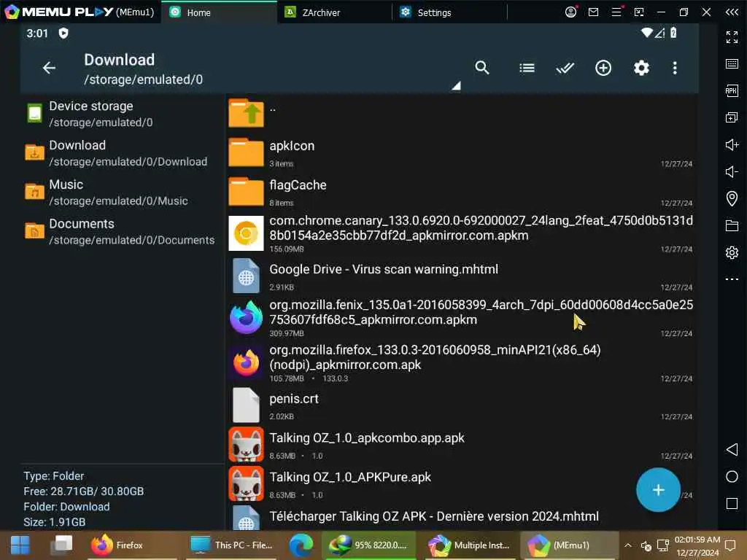Viewport: 747px width, 560px height.
Task: Decrease volume with speaker minus icon
Action: click(x=732, y=171)
